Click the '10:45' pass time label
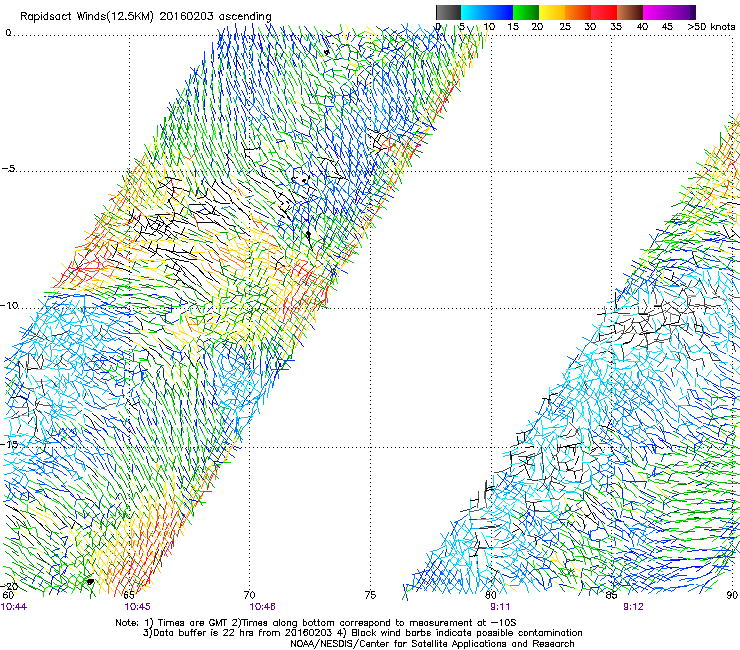This screenshot has height=650, width=740. pyautogui.click(x=137, y=607)
